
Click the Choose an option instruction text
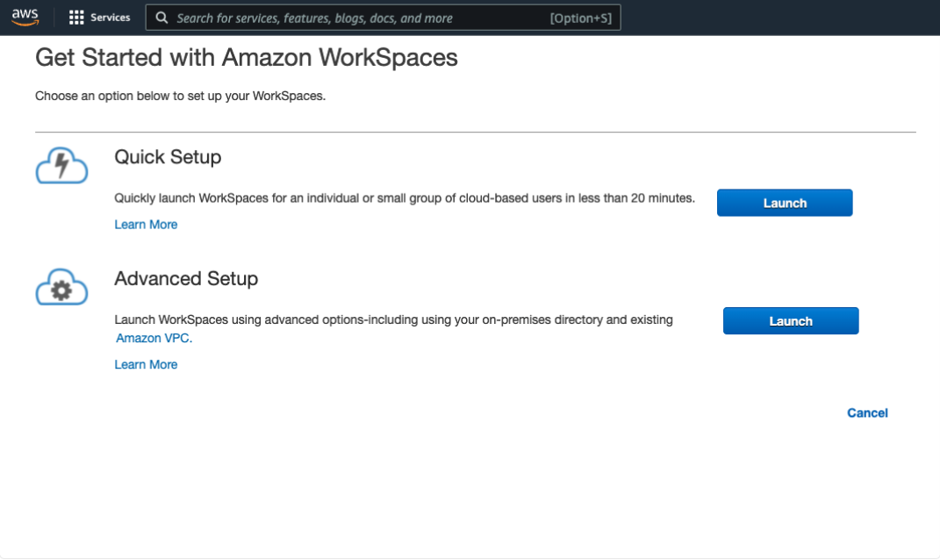coord(181,96)
